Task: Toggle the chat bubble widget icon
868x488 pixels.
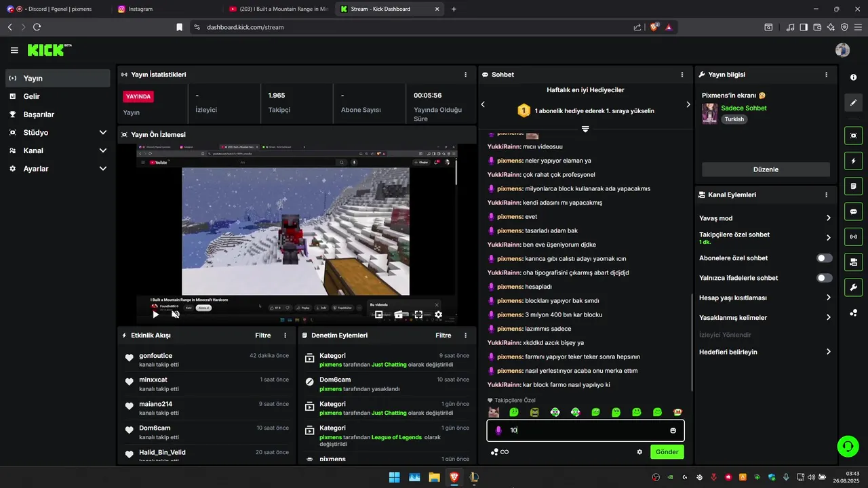Action: coord(853,211)
